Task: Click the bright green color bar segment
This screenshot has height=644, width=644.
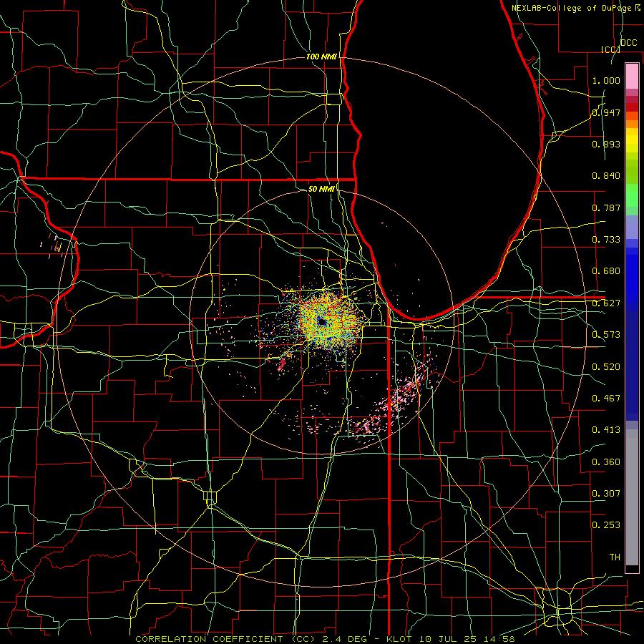Action: pyautogui.click(x=632, y=195)
